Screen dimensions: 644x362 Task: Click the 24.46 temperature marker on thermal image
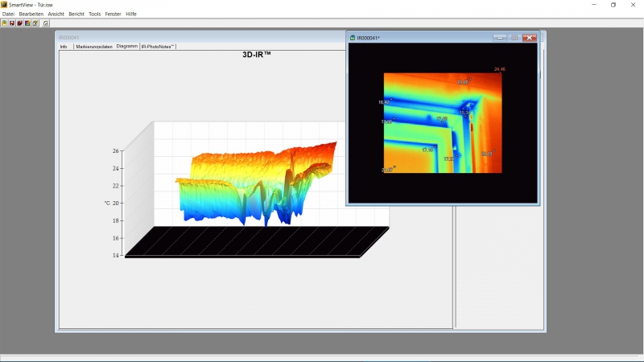(499, 70)
